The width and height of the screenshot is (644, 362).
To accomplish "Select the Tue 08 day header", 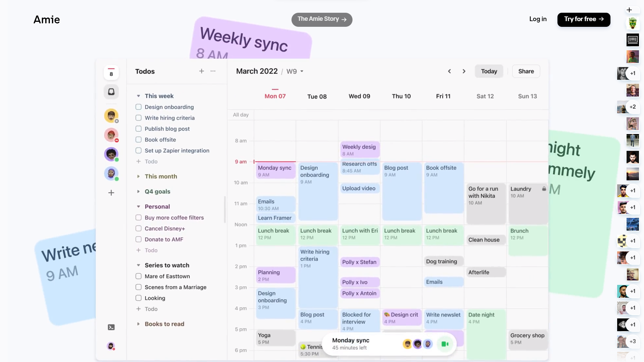I will (x=317, y=97).
